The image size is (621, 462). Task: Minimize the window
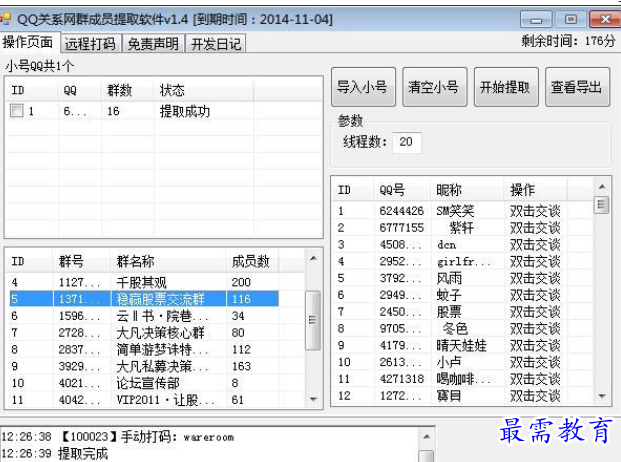point(536,19)
